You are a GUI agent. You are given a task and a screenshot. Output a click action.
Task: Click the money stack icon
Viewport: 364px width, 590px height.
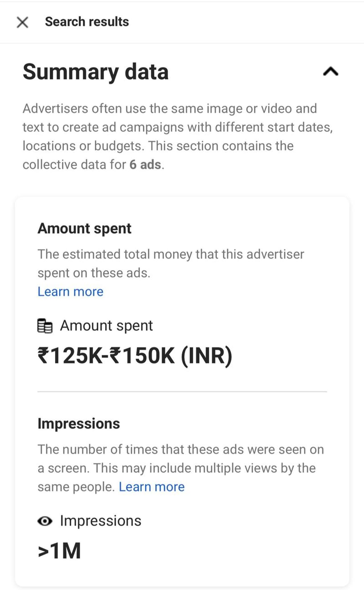45,326
